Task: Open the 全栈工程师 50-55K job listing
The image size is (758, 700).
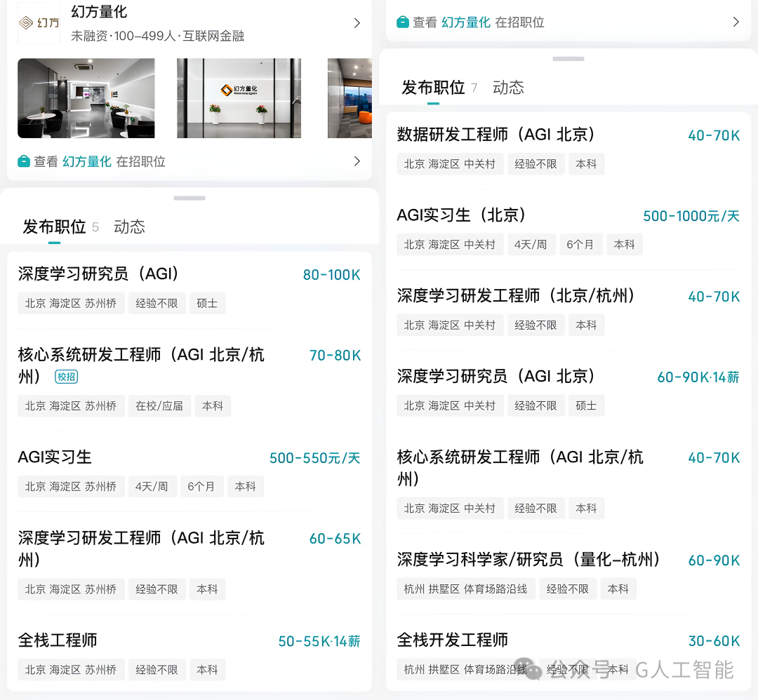Action: pyautogui.click(x=189, y=655)
